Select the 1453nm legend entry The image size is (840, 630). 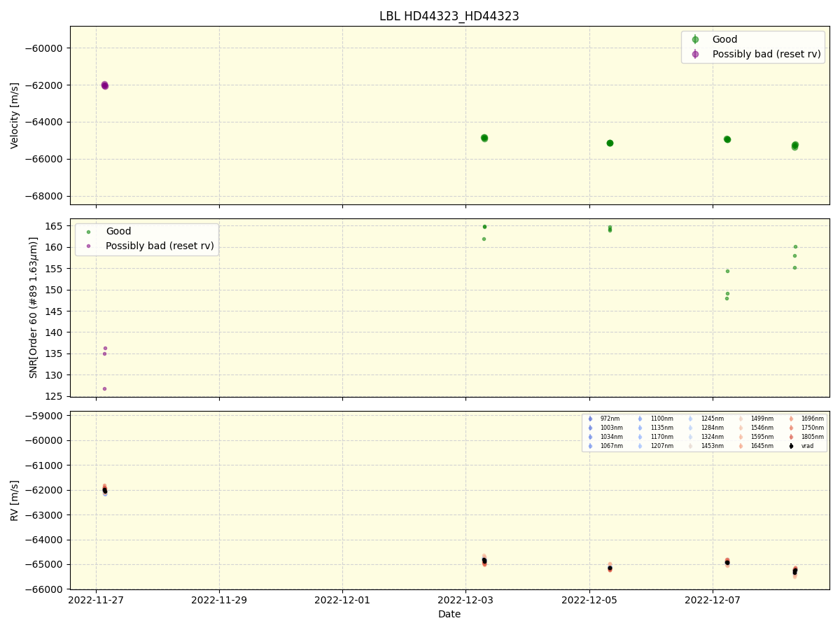pos(706,446)
